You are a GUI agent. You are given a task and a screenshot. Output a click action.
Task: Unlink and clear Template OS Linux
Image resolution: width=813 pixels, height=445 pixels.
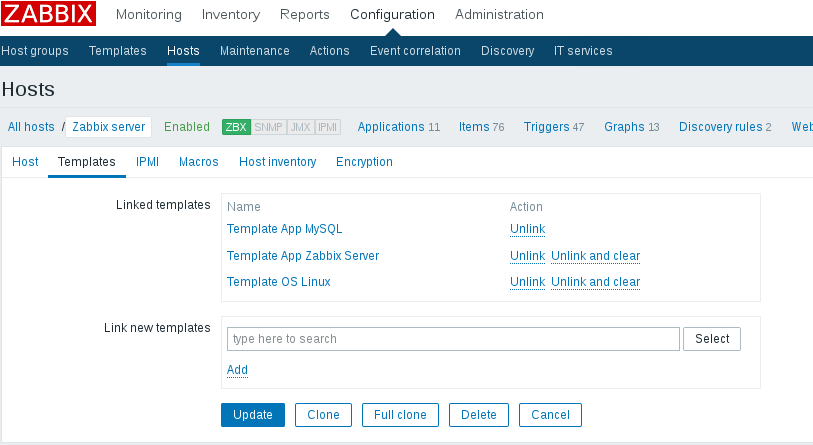click(595, 282)
